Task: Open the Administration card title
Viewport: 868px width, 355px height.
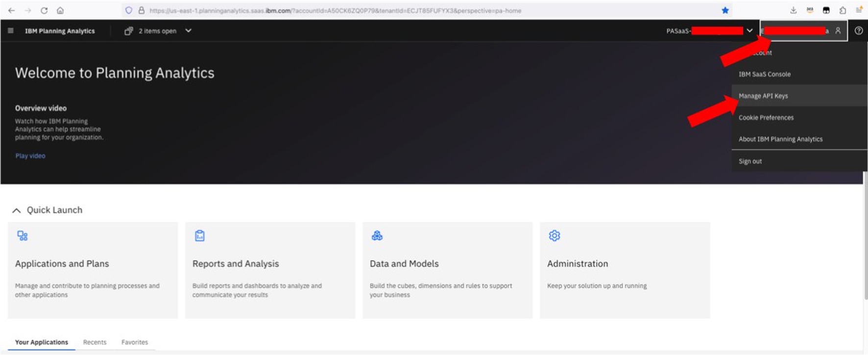Action: click(578, 264)
